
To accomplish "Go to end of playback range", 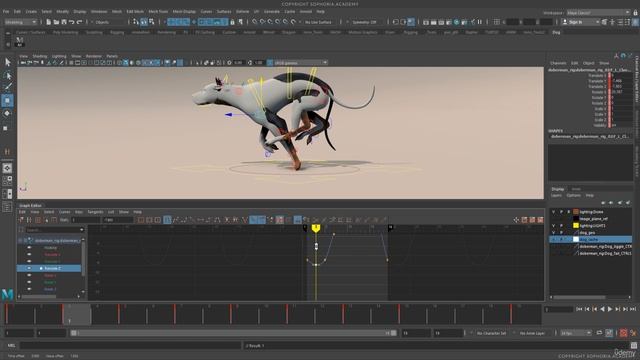I will pyautogui.click(x=633, y=309).
